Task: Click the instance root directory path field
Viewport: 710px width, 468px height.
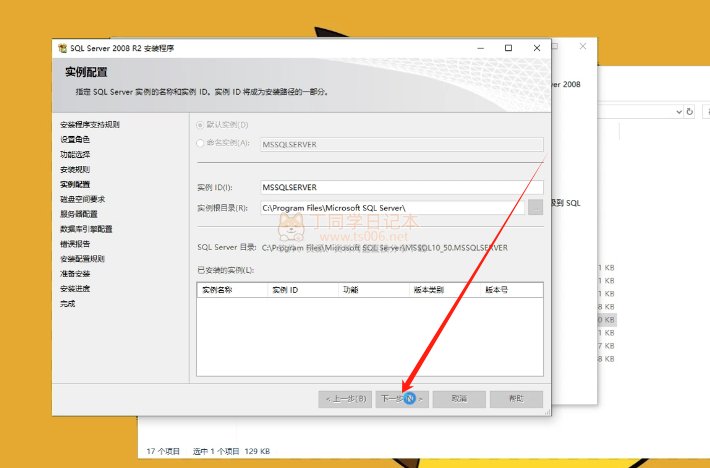Action: coord(392,208)
